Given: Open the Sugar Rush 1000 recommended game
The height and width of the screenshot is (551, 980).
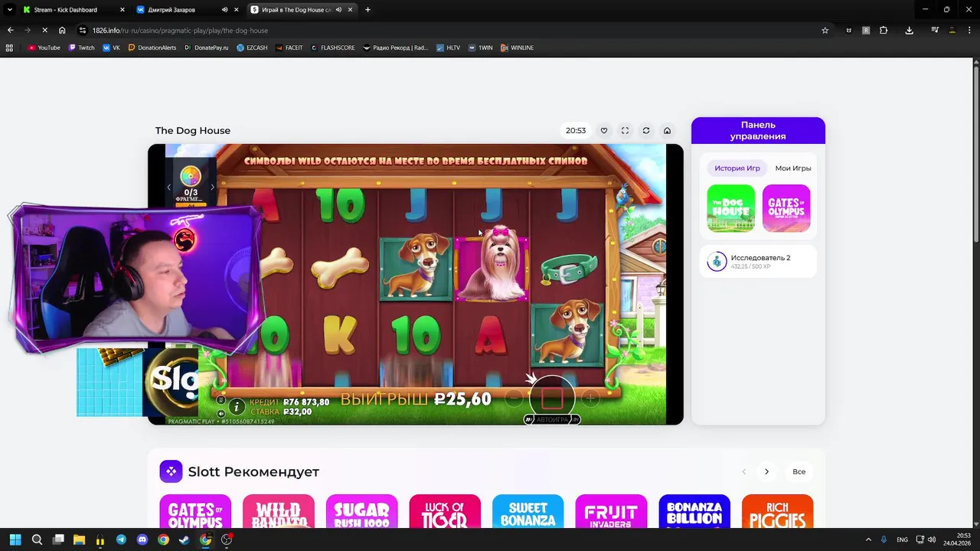Looking at the screenshot, I should point(361,511).
